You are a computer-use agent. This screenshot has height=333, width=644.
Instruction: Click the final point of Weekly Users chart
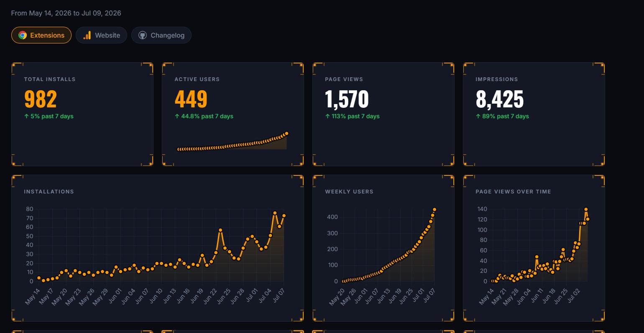pyautogui.click(x=434, y=209)
